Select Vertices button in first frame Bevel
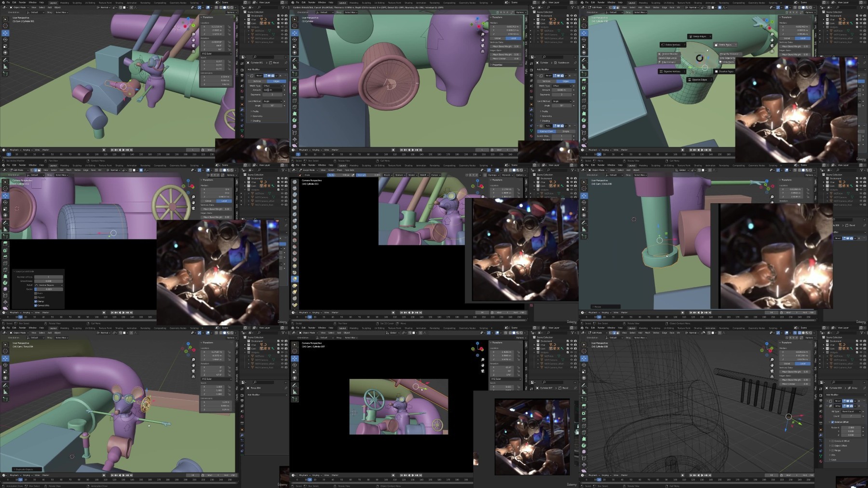This screenshot has height=488, width=868. pyautogui.click(x=257, y=81)
